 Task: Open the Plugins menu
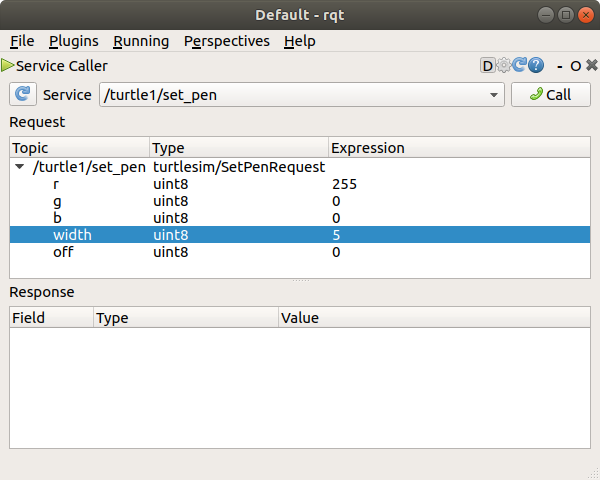(x=73, y=41)
